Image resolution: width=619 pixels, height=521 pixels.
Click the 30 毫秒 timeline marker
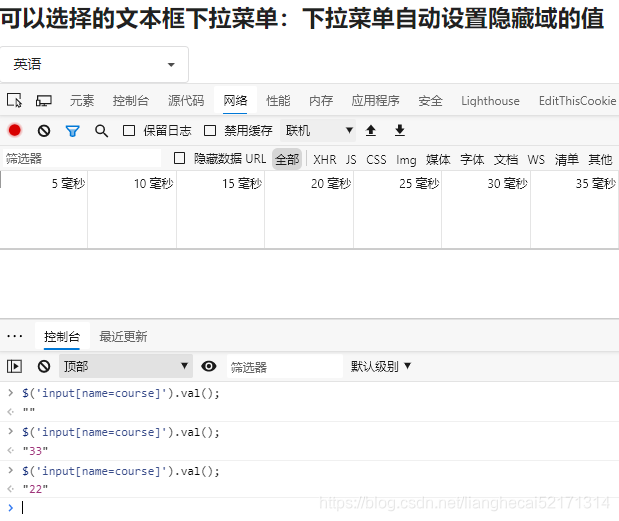507,183
